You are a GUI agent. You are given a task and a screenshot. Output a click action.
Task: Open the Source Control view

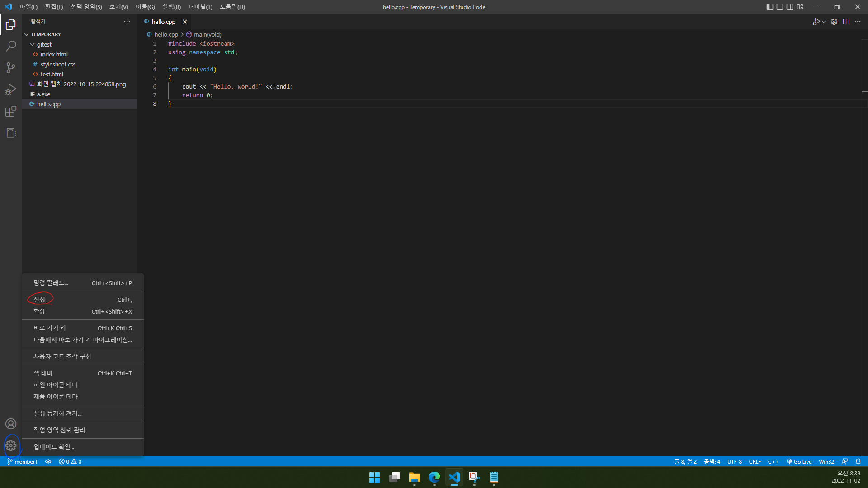pos(11,68)
